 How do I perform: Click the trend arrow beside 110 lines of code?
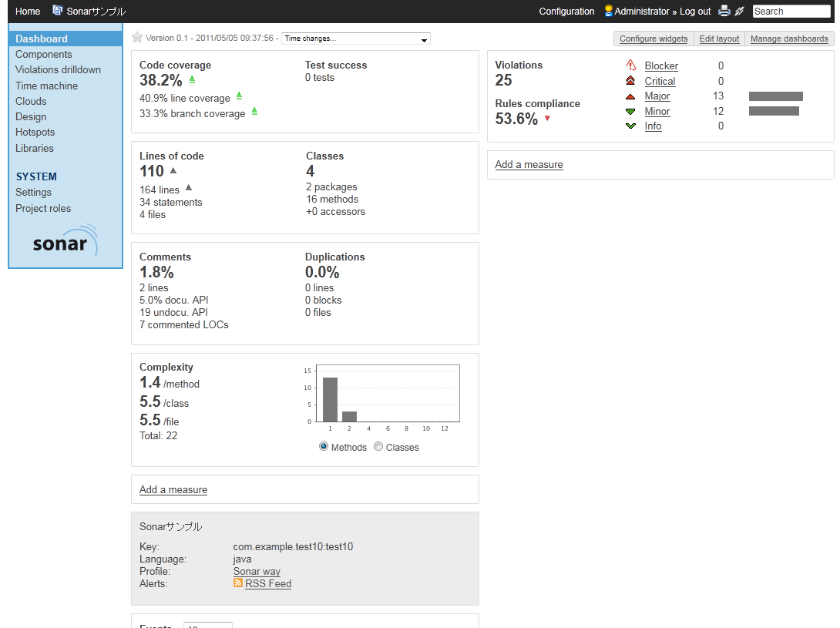coord(173,170)
